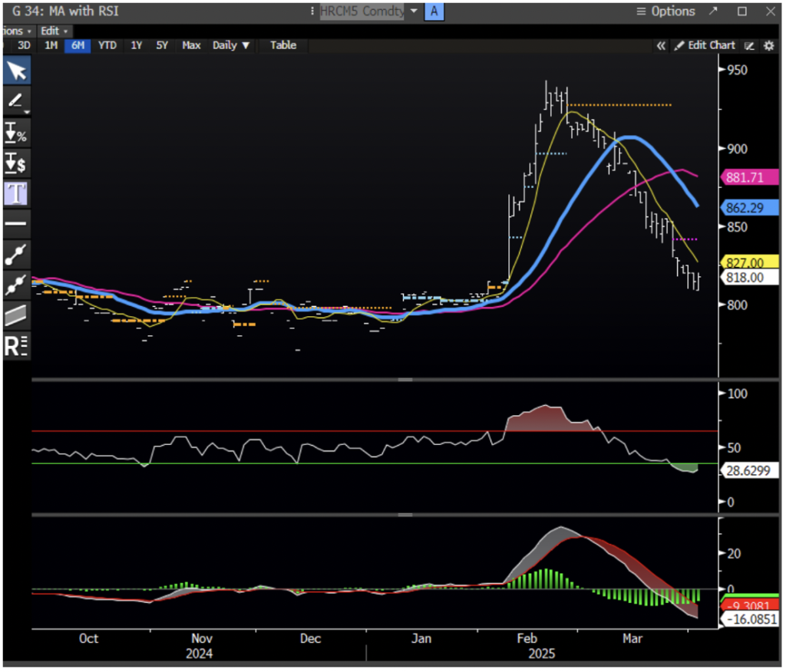Screen dimensions: 786x672
Task: Choose the dollar change measure tool
Action: (16, 162)
